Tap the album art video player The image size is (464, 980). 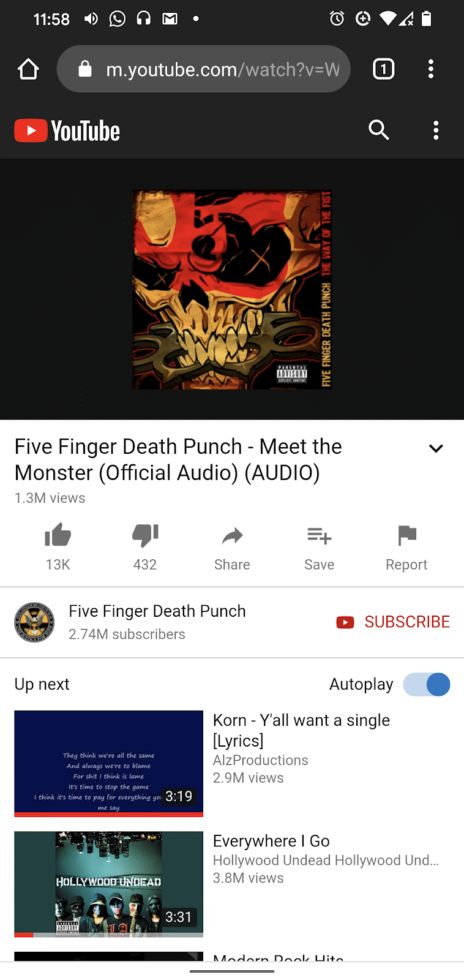pyautogui.click(x=232, y=289)
